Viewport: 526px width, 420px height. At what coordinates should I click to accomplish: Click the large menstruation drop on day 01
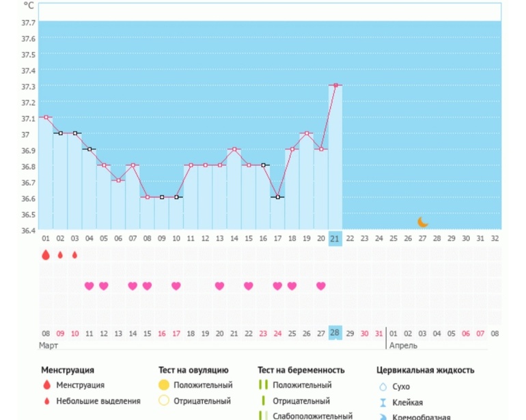click(x=46, y=255)
